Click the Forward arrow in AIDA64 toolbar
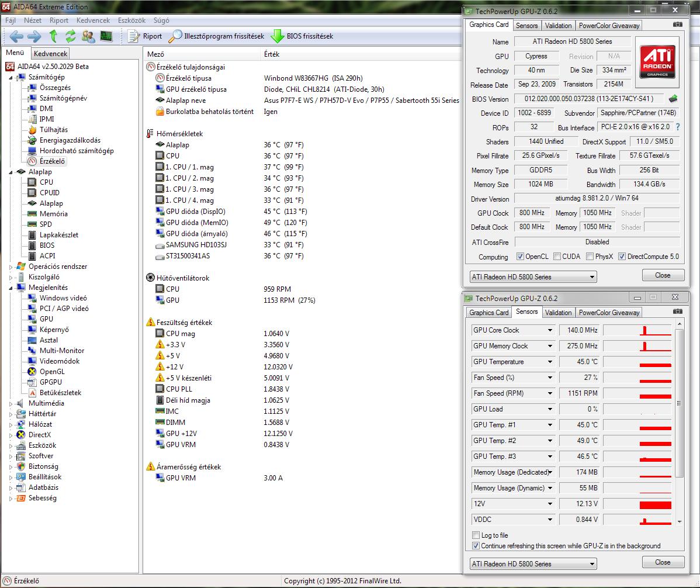The width and height of the screenshot is (700, 588). tap(34, 36)
